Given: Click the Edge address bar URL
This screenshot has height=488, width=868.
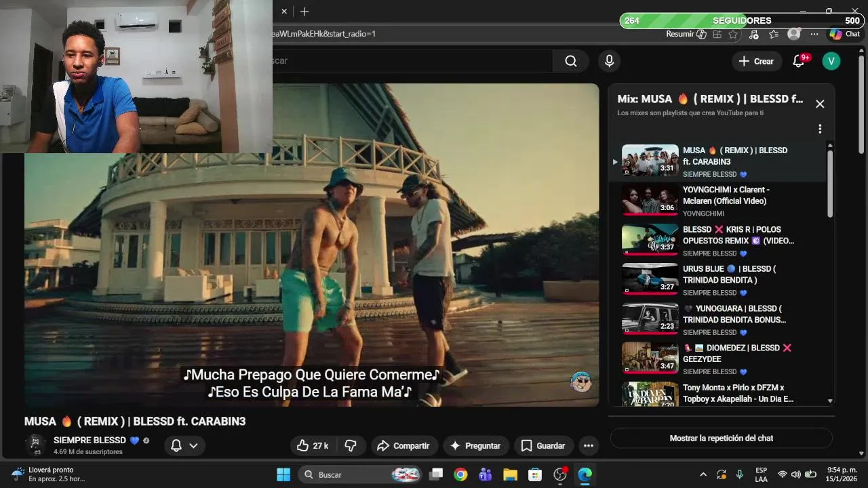Looking at the screenshot, I should 323,34.
